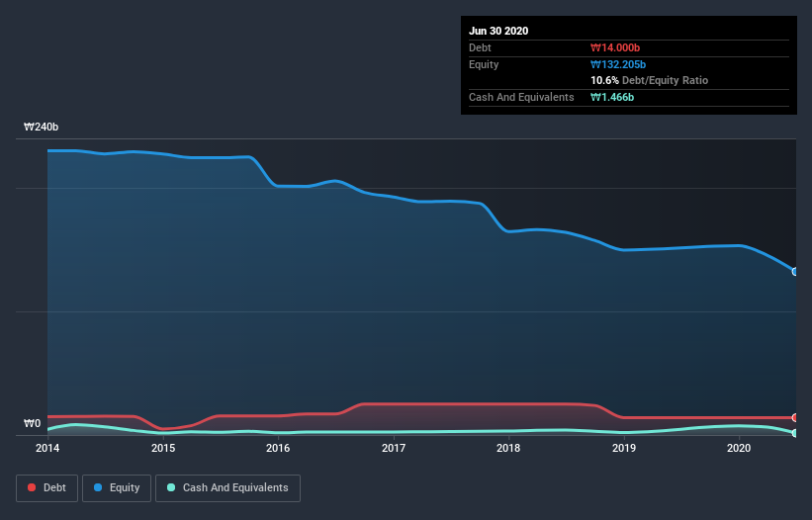Click the ₩132.205b equity value

(618, 64)
